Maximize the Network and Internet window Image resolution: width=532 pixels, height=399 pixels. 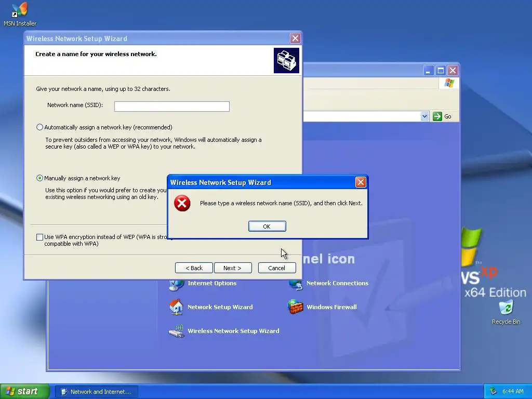441,71
